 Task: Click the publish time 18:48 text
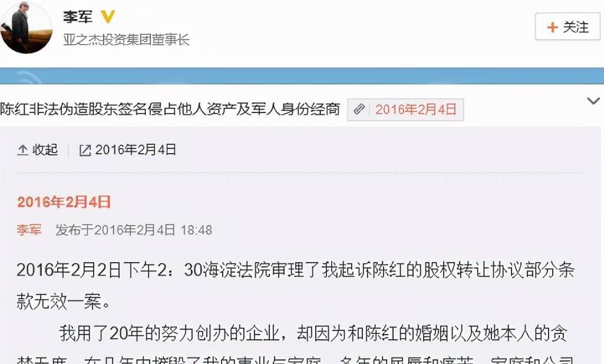pyautogui.click(x=196, y=230)
